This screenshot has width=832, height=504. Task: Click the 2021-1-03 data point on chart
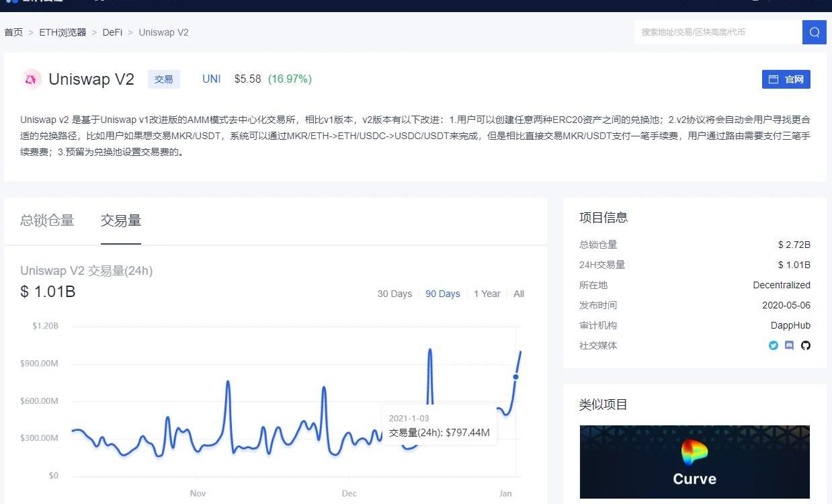[516, 377]
